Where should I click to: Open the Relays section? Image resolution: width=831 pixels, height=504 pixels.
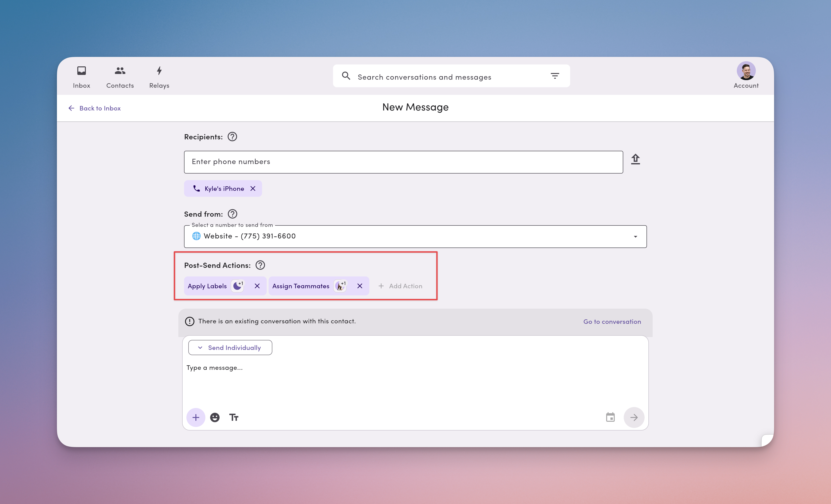159,76
